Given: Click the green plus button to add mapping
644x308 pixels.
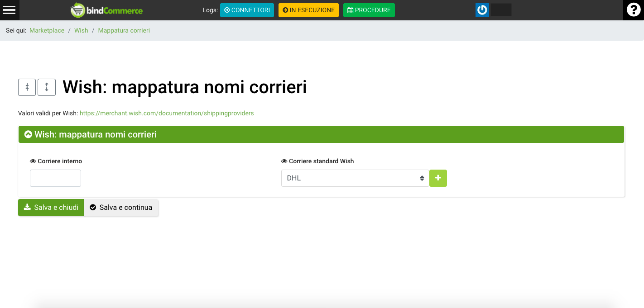Looking at the screenshot, I should coord(438,178).
